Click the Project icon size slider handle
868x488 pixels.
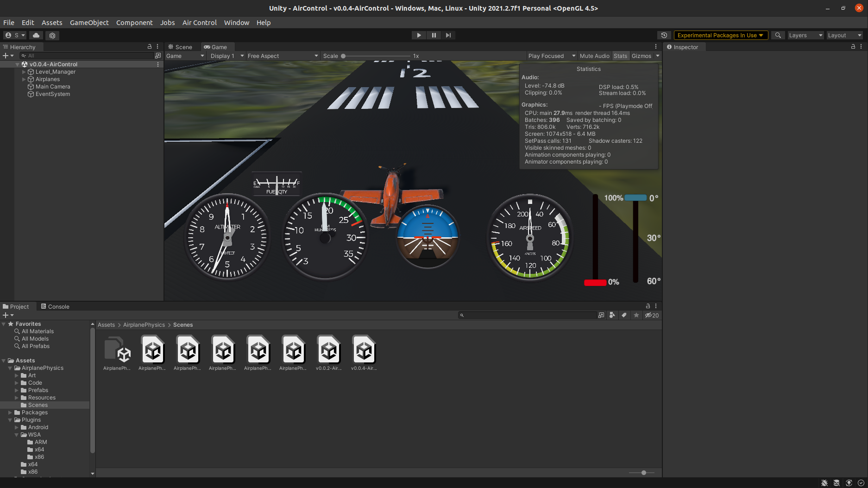point(644,473)
